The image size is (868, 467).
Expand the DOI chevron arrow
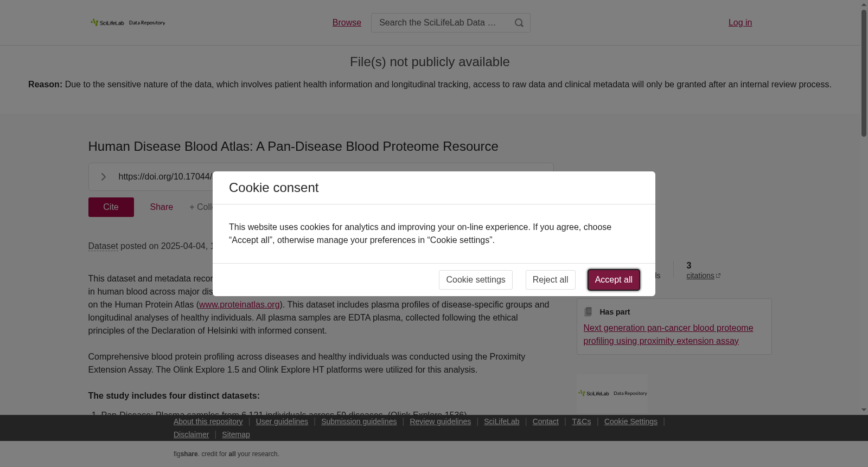(x=103, y=177)
